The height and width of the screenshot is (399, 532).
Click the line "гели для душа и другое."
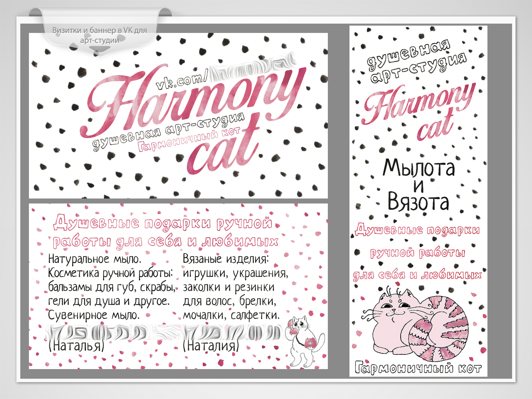pos(109,301)
